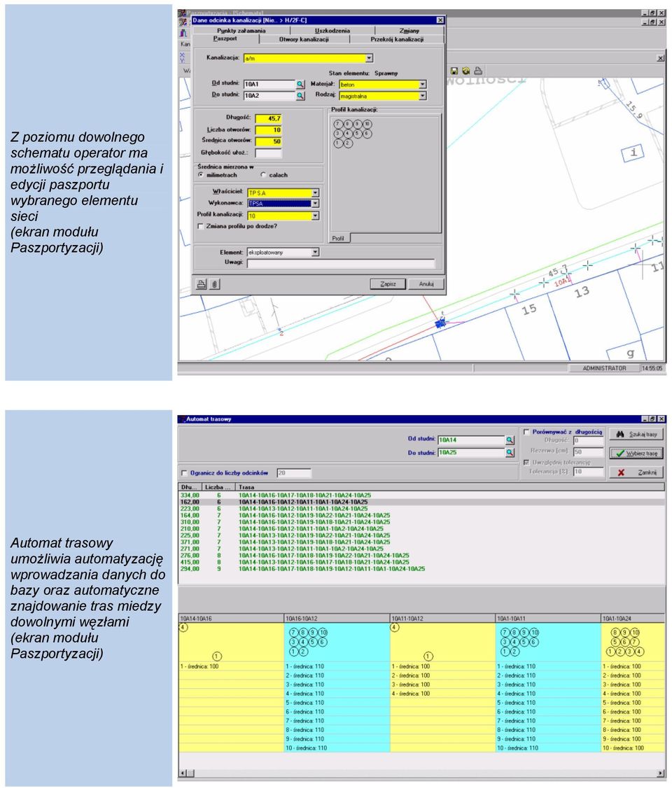
Task: Select the Paszport tab
Action: [x=225, y=38]
